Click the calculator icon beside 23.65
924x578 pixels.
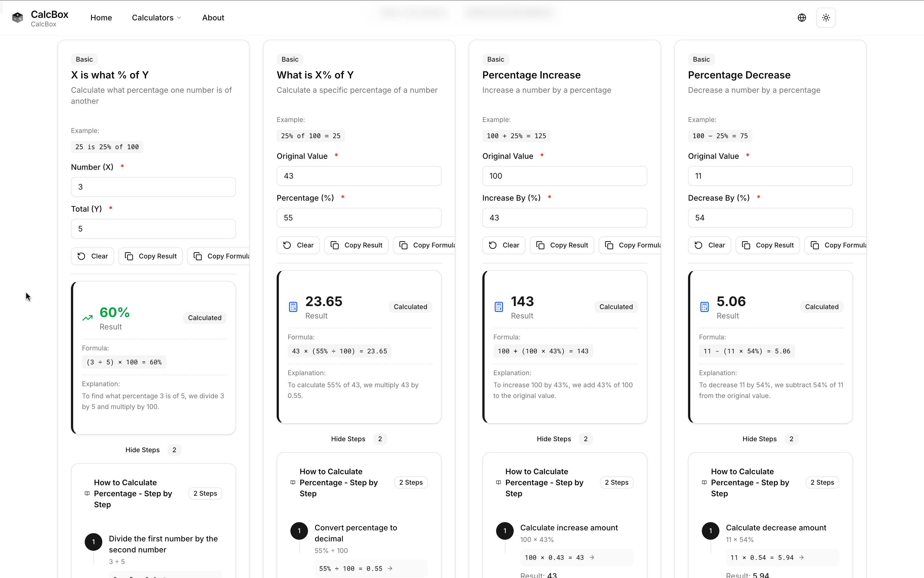(293, 307)
